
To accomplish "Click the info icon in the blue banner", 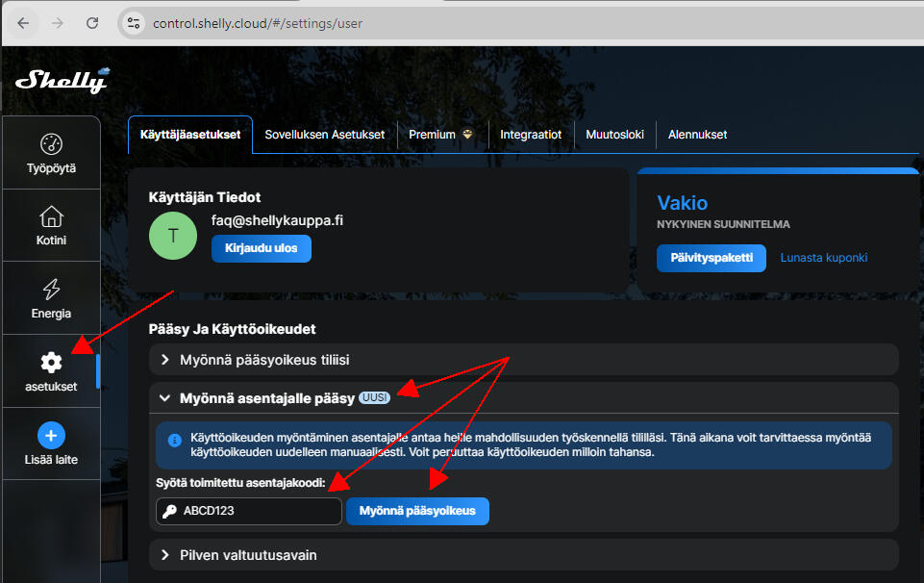I will [x=174, y=442].
